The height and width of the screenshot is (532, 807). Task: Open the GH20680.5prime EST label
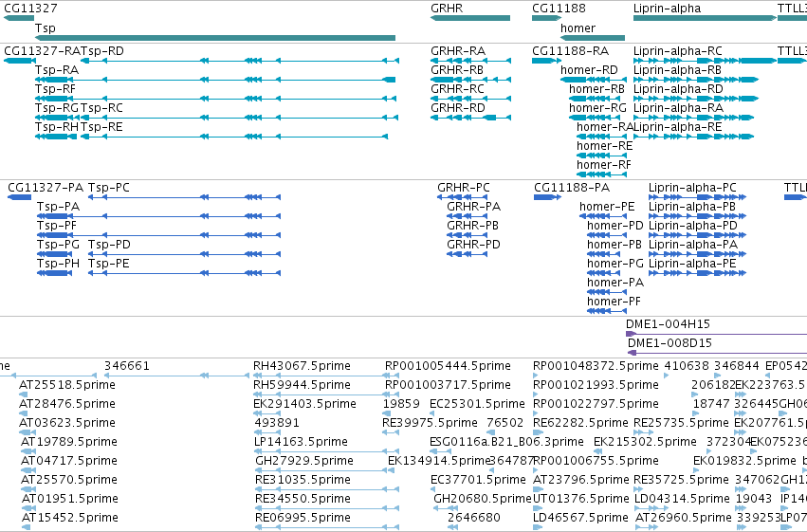point(483,499)
